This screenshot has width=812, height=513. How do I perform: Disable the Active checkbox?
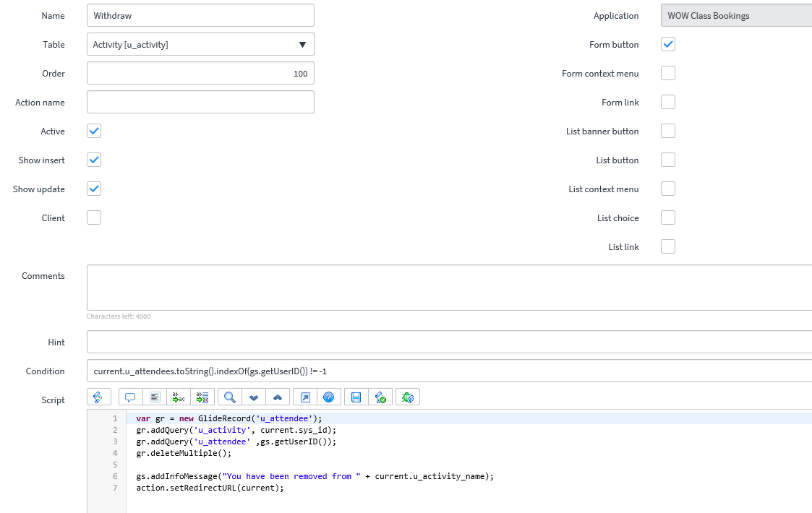click(x=93, y=131)
